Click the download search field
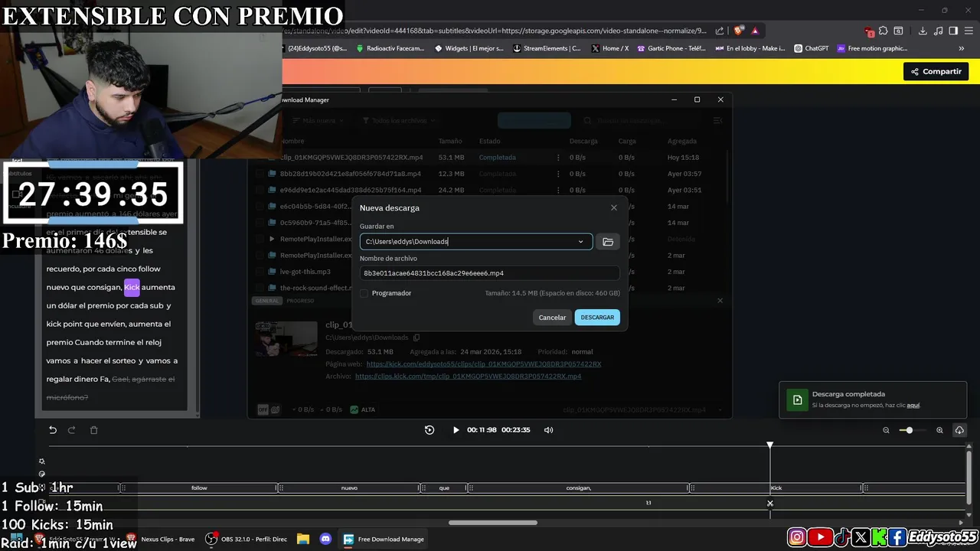The height and width of the screenshot is (551, 980). click(x=642, y=121)
